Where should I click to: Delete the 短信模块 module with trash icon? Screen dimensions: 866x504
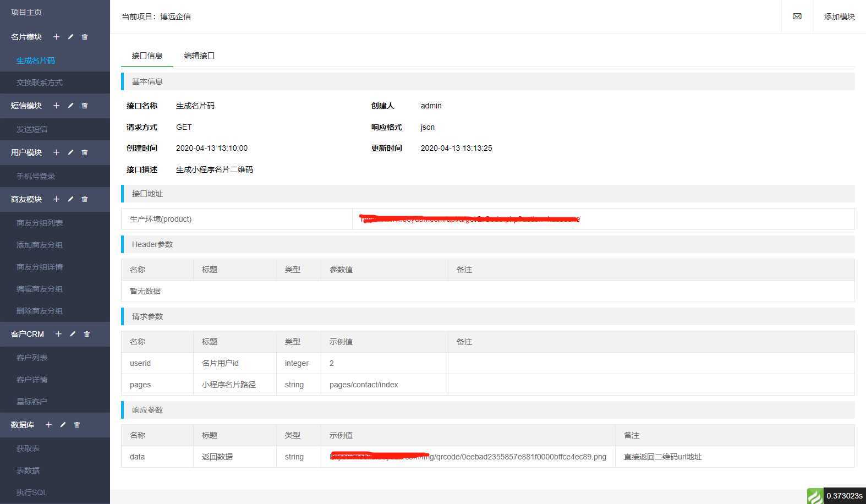(x=85, y=106)
